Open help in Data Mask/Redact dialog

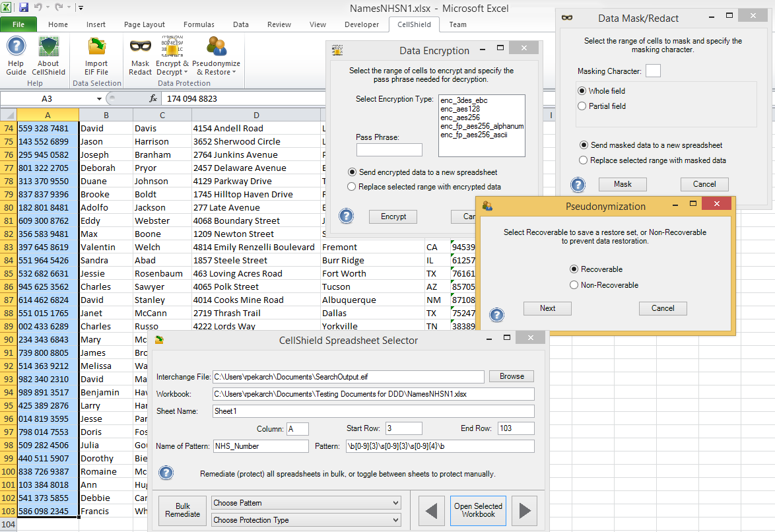tap(578, 185)
